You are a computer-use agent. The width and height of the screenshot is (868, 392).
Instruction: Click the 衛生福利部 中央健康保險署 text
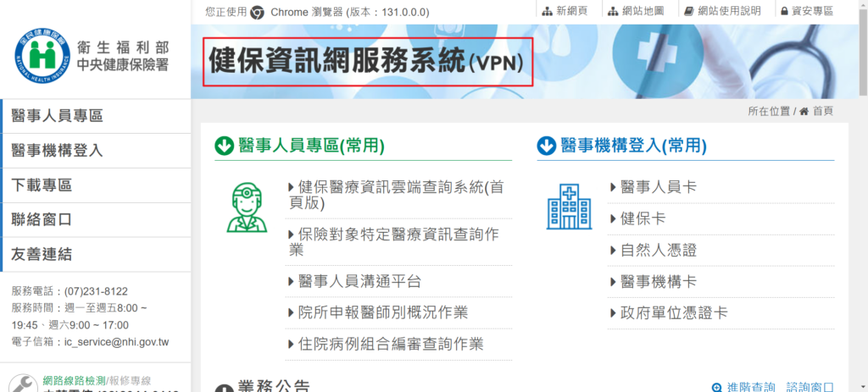tap(122, 57)
